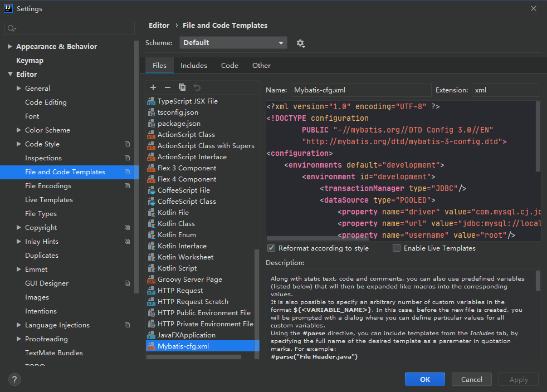Select Kotlin Class in the template list
The height and width of the screenshot is (392, 547).
click(176, 223)
